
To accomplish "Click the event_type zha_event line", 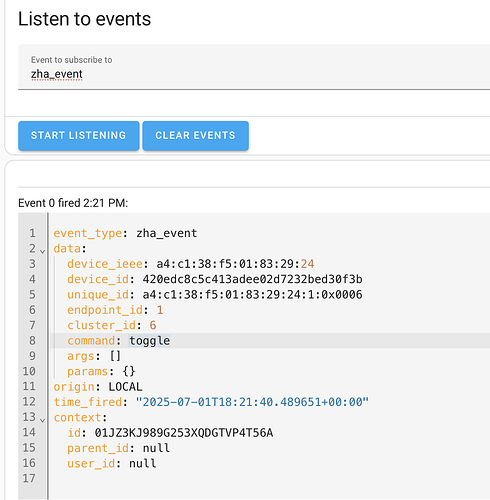I will click(125, 233).
